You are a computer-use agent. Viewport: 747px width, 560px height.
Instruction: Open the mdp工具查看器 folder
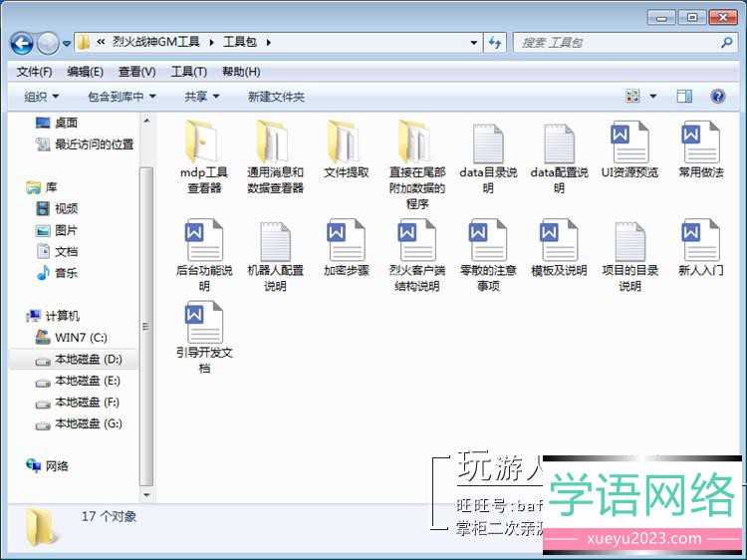click(x=203, y=142)
